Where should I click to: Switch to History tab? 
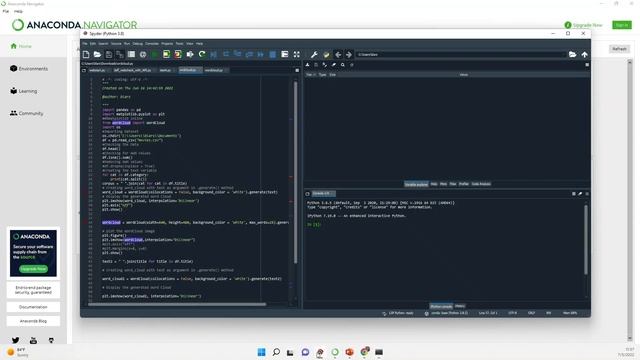click(460, 306)
